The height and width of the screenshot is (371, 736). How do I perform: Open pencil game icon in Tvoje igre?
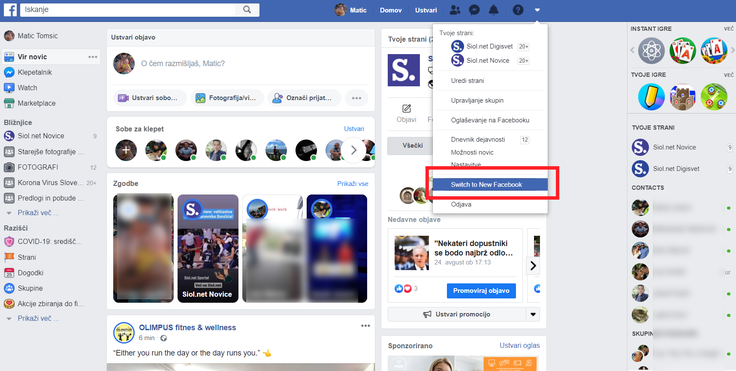[651, 97]
